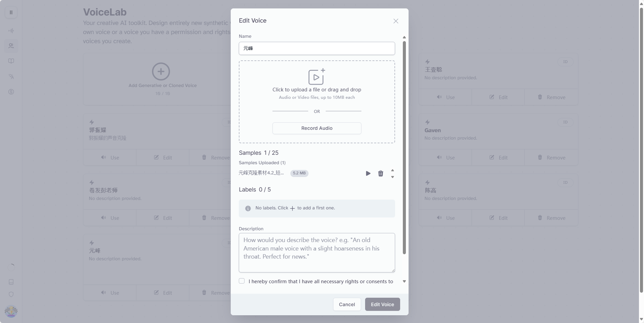
Task: Use the 郭振耀 voice
Action: point(110,157)
